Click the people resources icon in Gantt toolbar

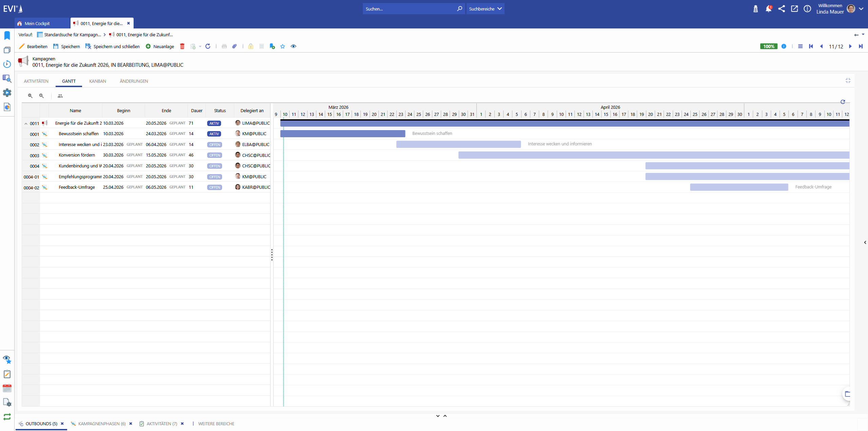point(60,96)
